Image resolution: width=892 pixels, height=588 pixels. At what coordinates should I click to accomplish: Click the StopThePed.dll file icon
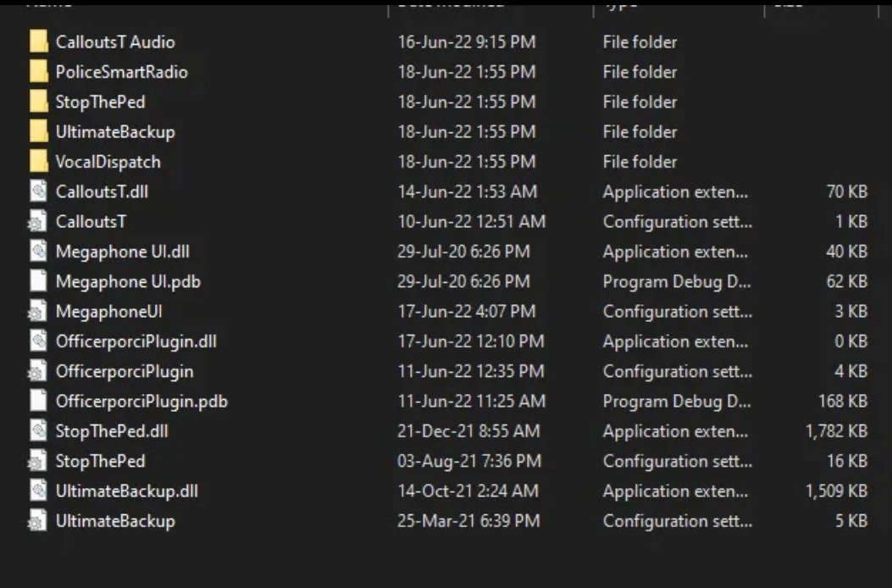38,431
